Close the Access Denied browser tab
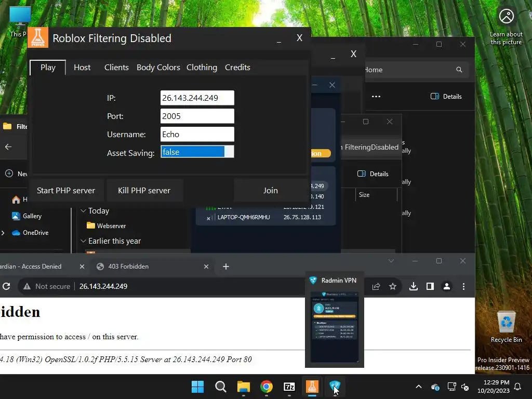Screen dimensions: 532x399 tap(82, 267)
